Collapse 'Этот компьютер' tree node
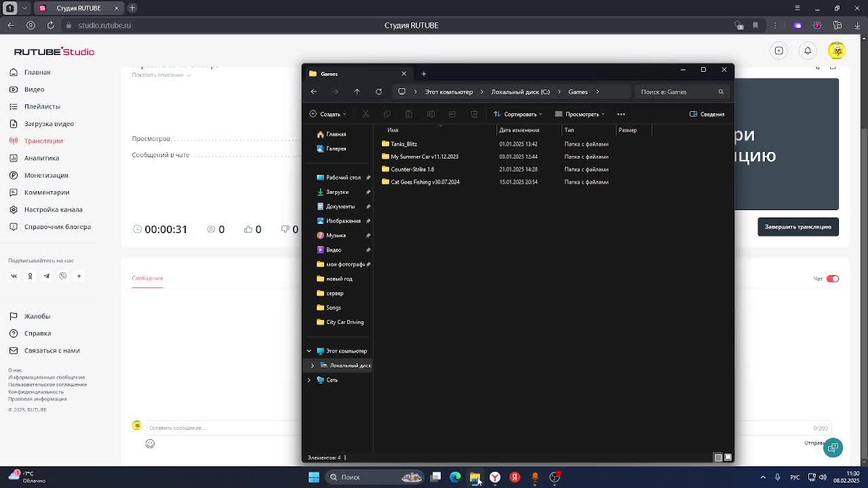The height and width of the screenshot is (488, 868). point(309,351)
